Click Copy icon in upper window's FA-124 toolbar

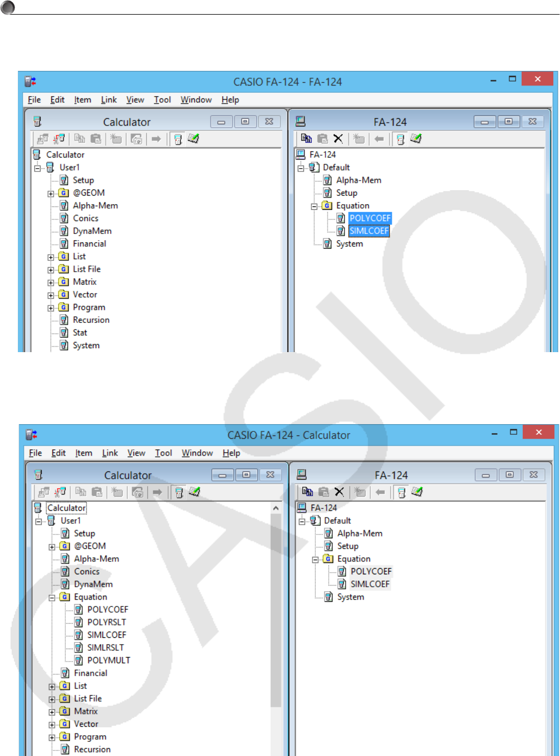tap(306, 138)
